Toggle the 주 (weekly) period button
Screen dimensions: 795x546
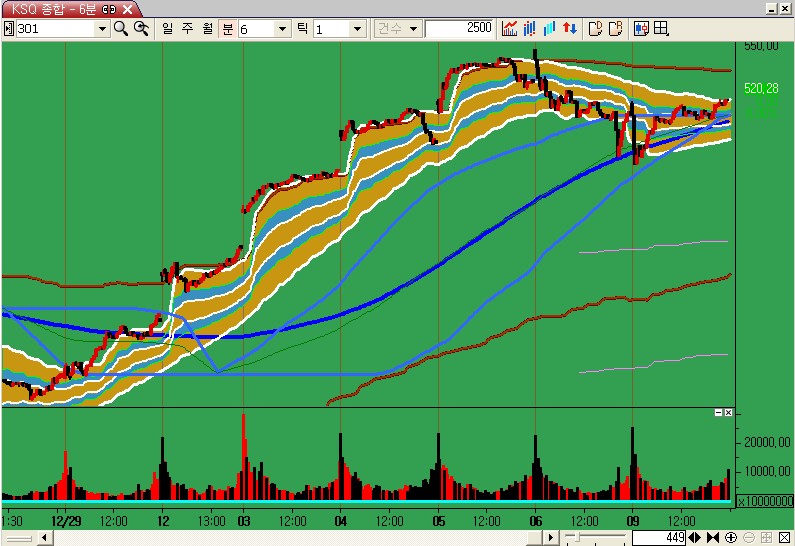(x=187, y=28)
